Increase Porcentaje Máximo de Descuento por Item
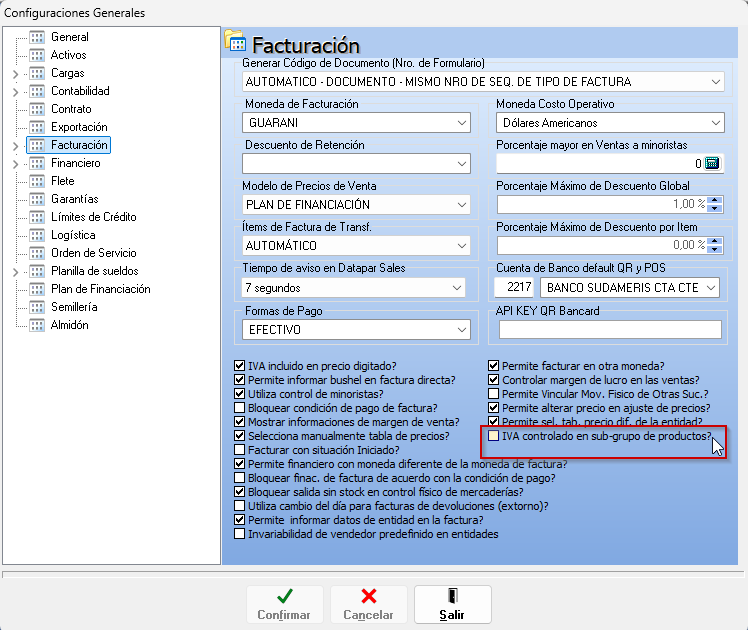 coord(715,242)
